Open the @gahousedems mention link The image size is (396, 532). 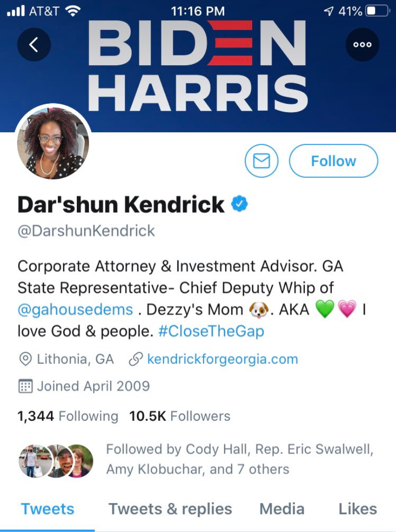click(x=75, y=310)
